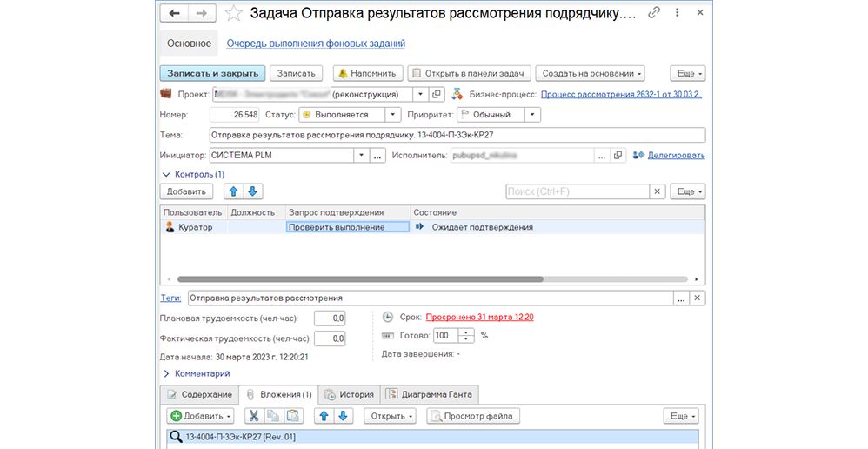The height and width of the screenshot is (449, 868).
Task: Move attachment down with blue arrow
Action: pyautogui.click(x=344, y=416)
